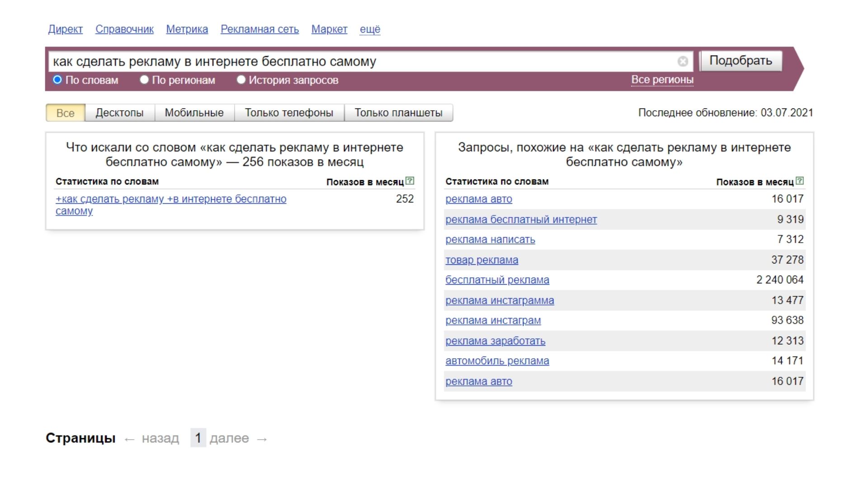868x488 pixels.
Task: Clear the search query with the X icon
Action: 683,61
